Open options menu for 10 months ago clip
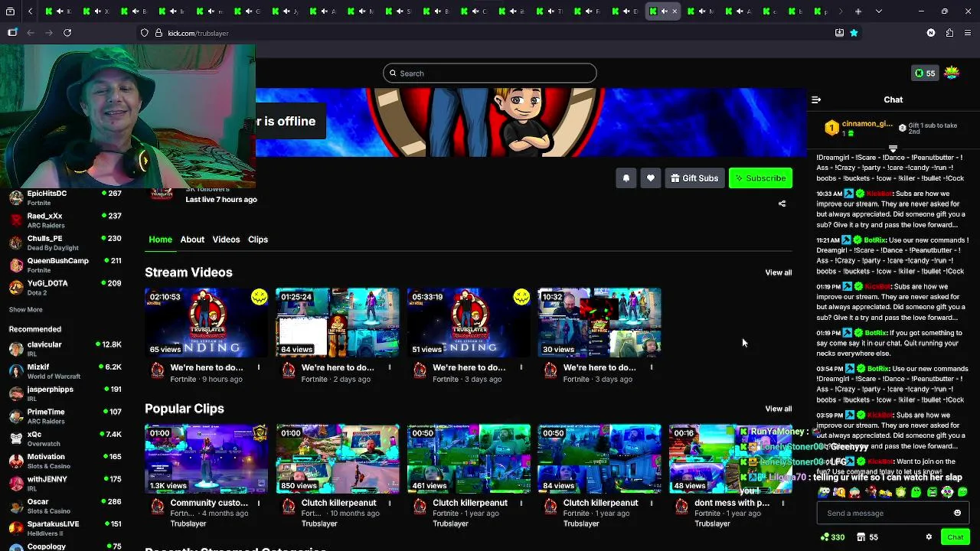Viewport: 980px width, 551px height. [x=390, y=503]
